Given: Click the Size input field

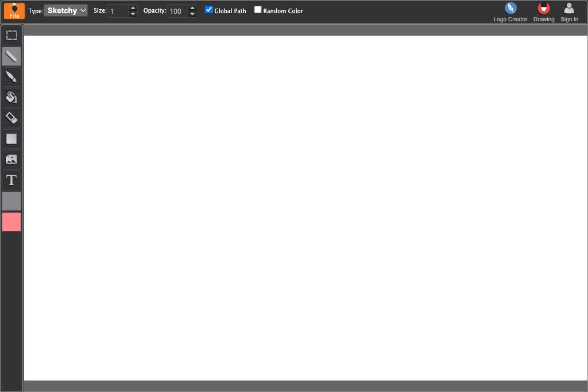Looking at the screenshot, I should (x=118, y=11).
